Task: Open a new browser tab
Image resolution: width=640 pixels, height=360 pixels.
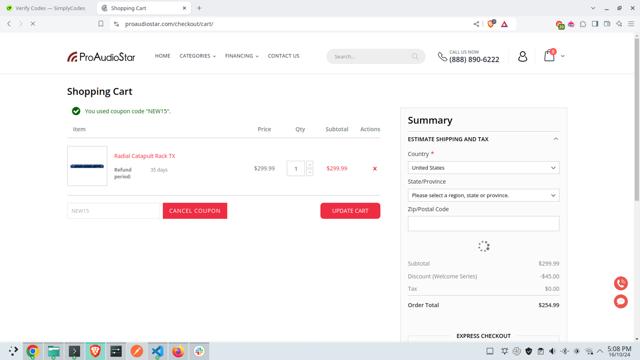Action: [x=199, y=8]
